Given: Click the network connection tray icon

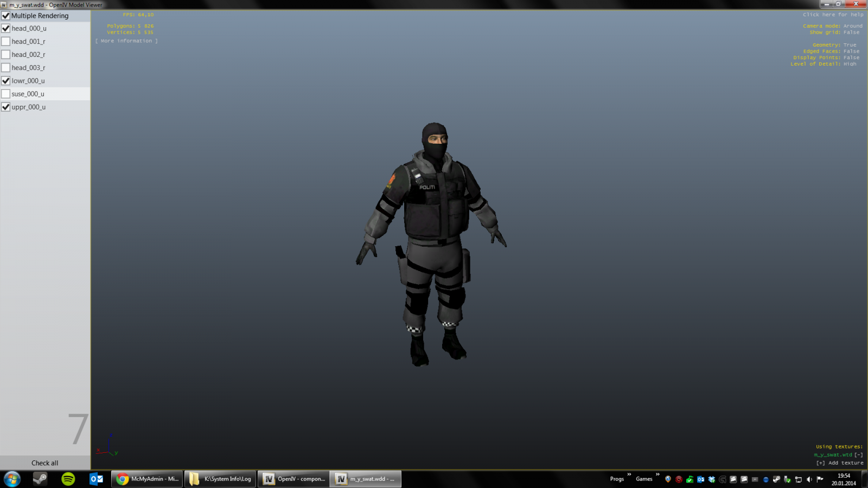Looking at the screenshot, I should (x=798, y=479).
